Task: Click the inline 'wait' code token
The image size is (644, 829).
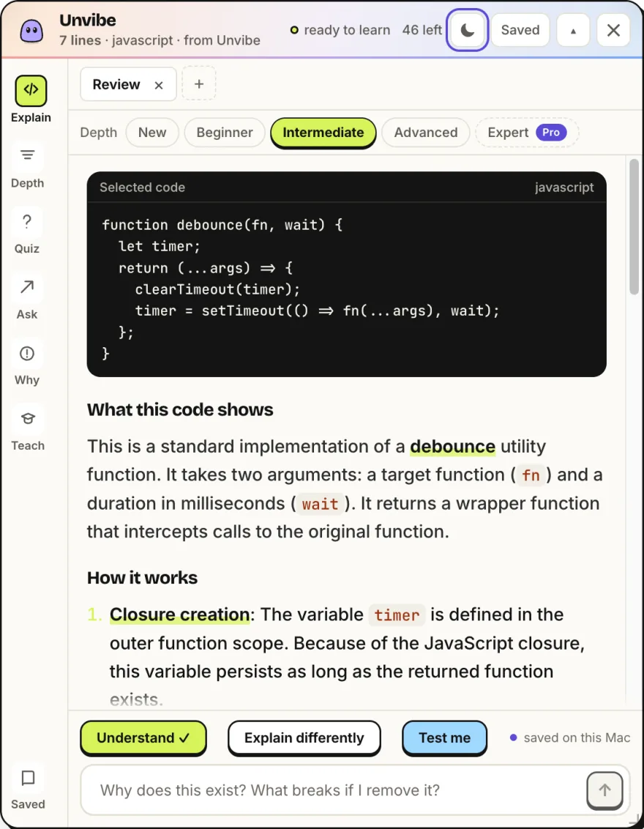Action: pyautogui.click(x=320, y=504)
